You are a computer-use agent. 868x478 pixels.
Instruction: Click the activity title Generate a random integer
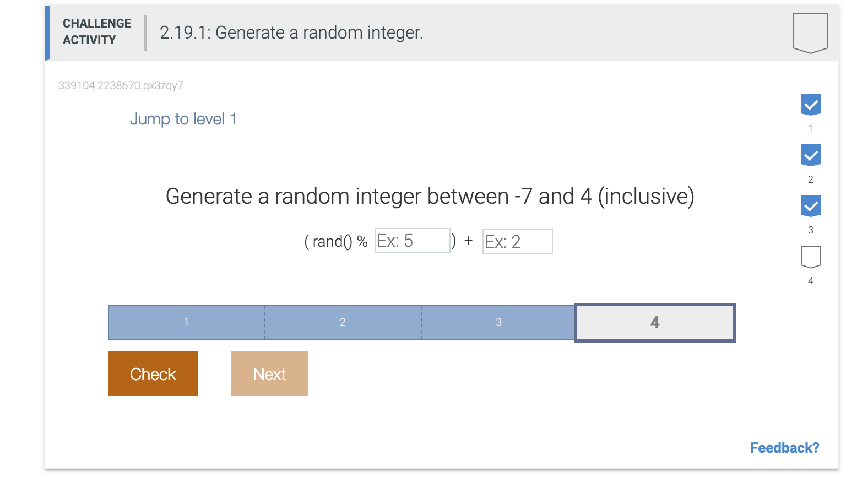point(291,32)
